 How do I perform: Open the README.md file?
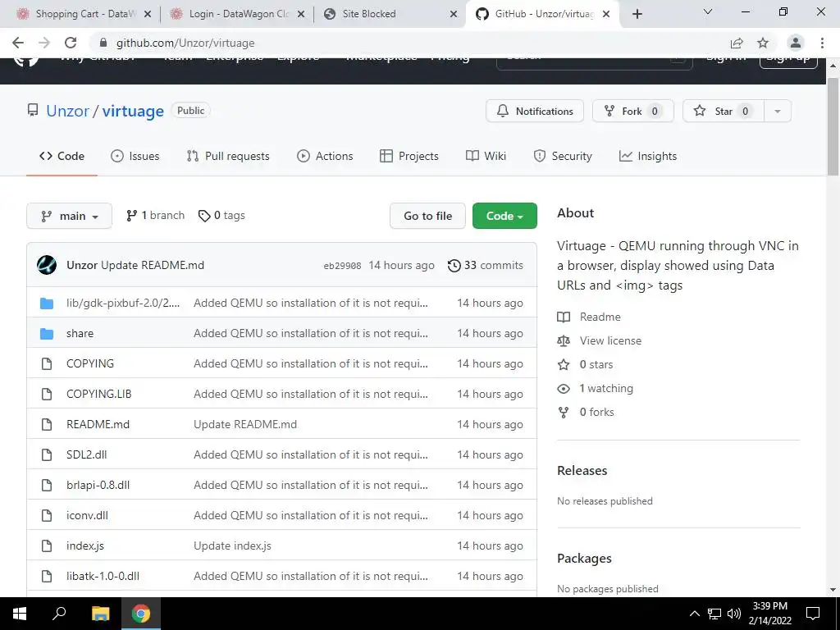[98, 424]
